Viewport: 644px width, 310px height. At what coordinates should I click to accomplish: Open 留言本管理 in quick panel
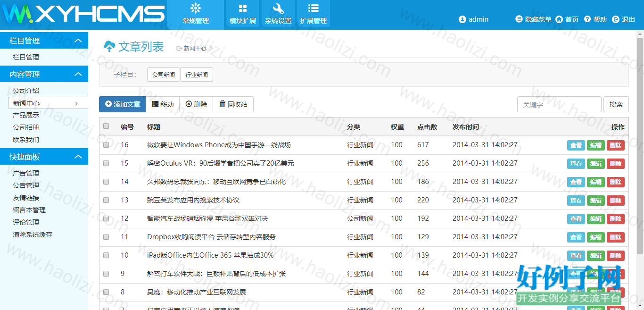tap(29, 210)
